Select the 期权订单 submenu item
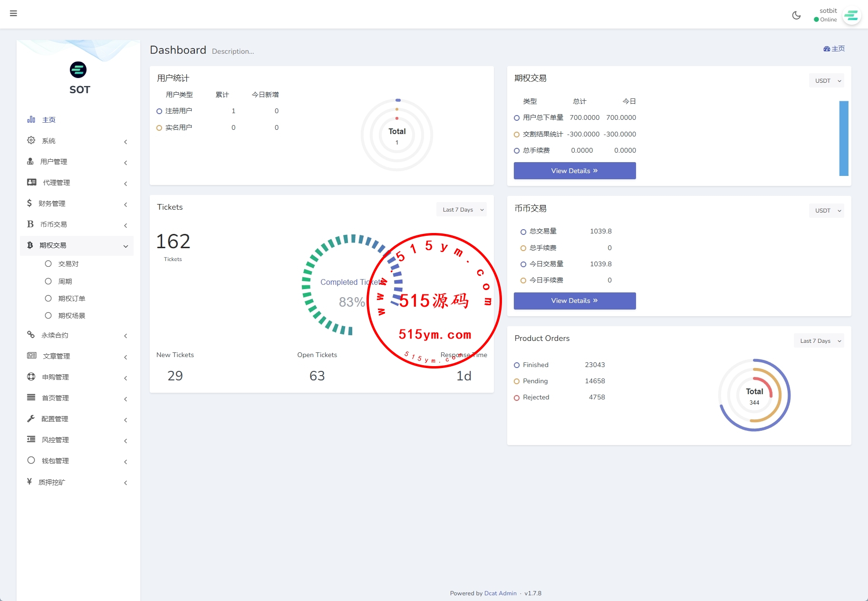Viewport: 868px width, 601px height. [x=71, y=299]
